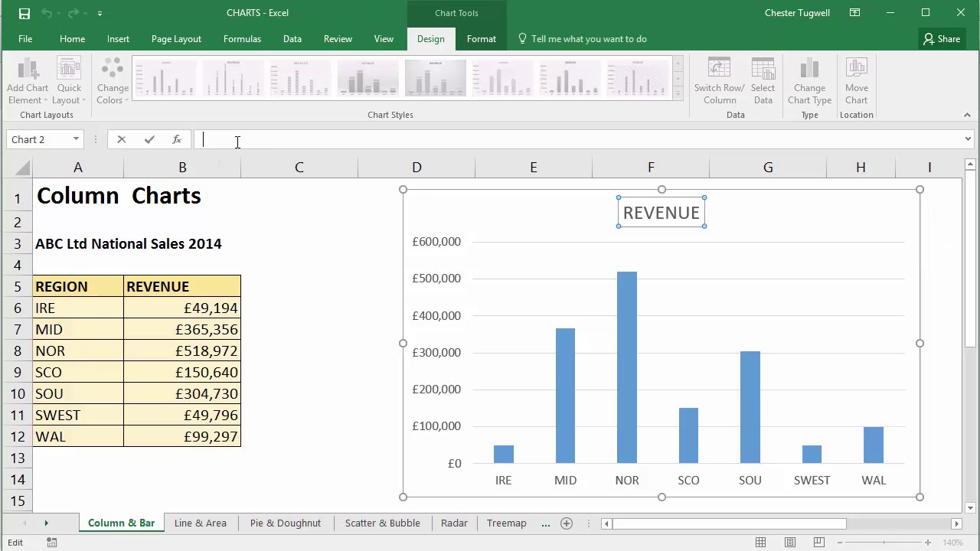
Task: Click Select Data icon
Action: (763, 81)
